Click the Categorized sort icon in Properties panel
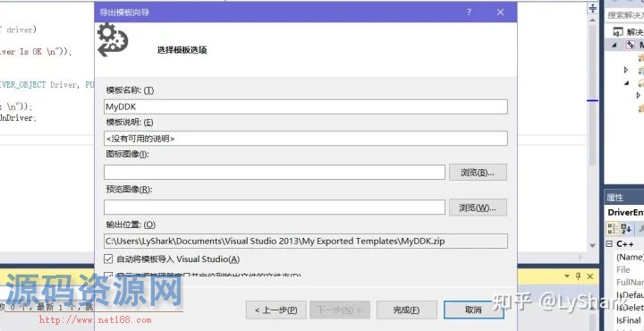 [x=612, y=228]
